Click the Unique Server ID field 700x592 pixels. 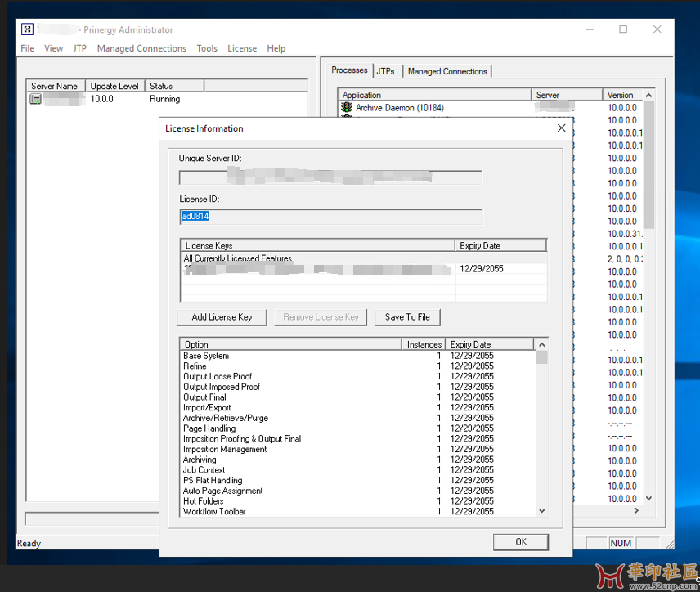pyautogui.click(x=331, y=177)
